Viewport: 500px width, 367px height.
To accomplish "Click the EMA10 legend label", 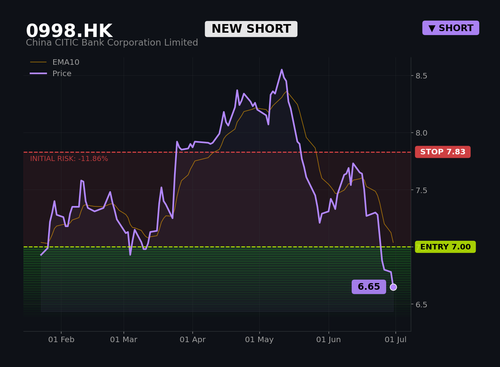I will click(66, 62).
